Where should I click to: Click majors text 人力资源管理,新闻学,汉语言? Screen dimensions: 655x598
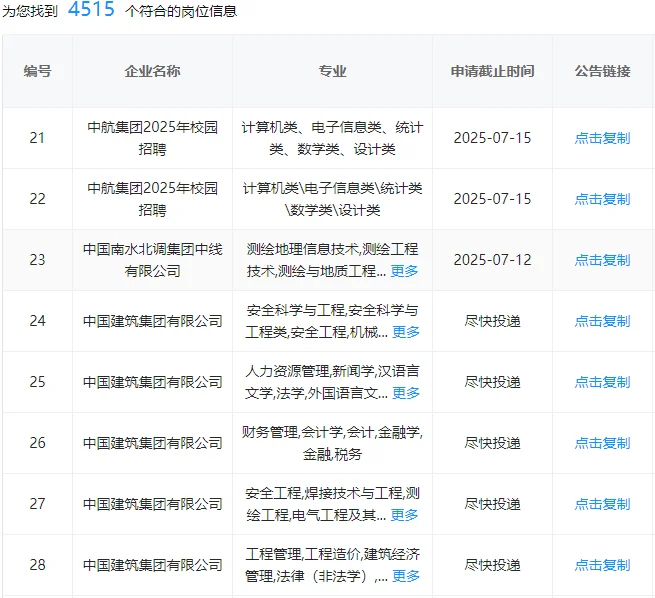coord(333,371)
